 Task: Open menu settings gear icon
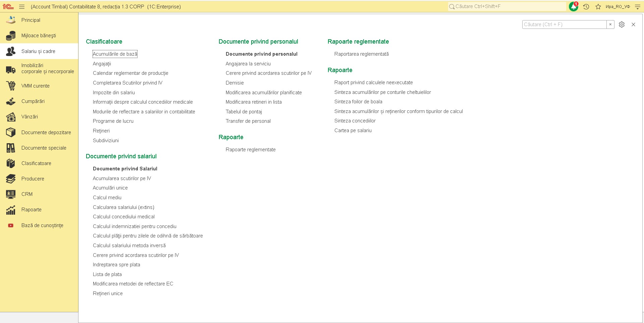point(622,24)
